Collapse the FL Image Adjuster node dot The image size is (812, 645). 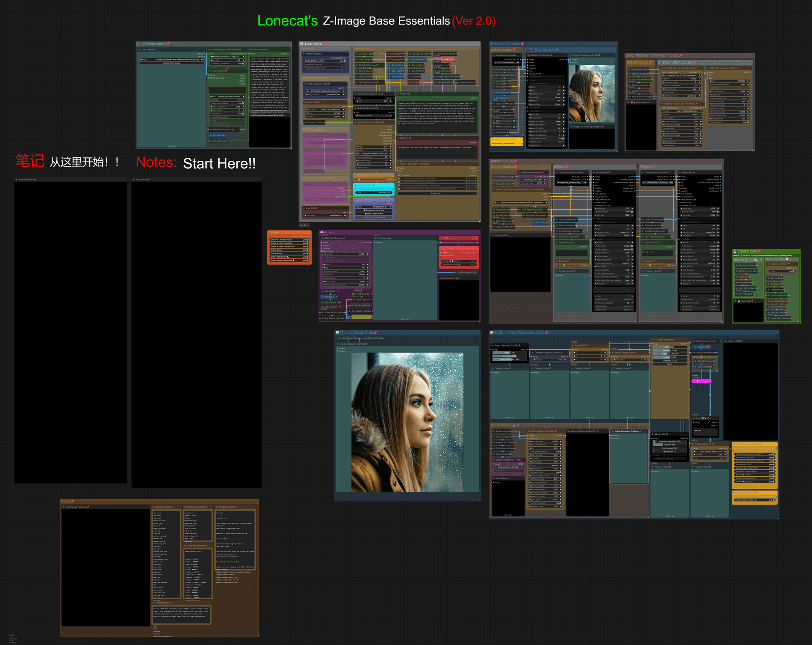coord(653,340)
